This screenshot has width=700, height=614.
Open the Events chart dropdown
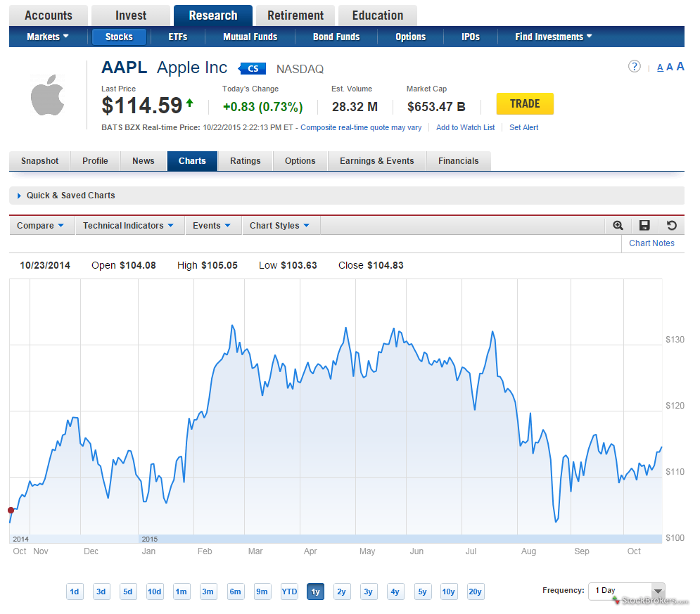(212, 226)
